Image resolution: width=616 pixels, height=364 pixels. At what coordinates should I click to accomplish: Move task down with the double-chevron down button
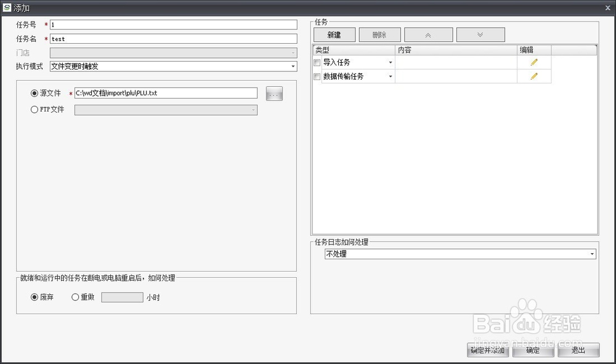coord(480,35)
